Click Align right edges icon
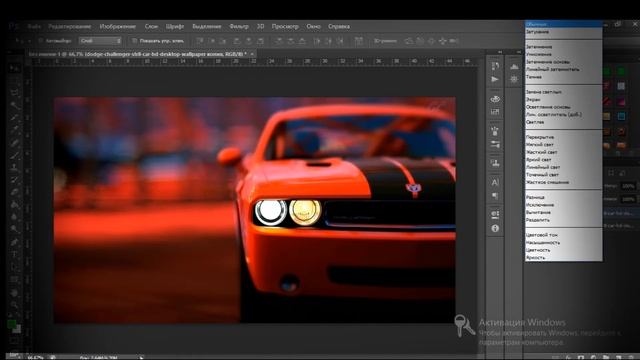This screenshot has height=360, width=640. [260, 41]
